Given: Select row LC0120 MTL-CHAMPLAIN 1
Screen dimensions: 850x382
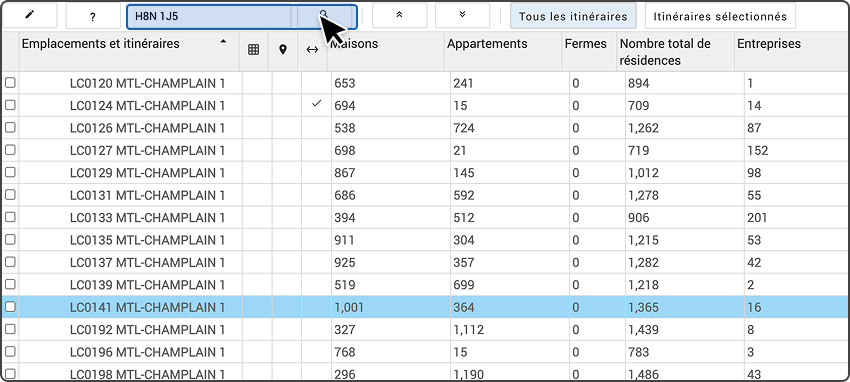Looking at the screenshot, I should pyautogui.click(x=425, y=83).
